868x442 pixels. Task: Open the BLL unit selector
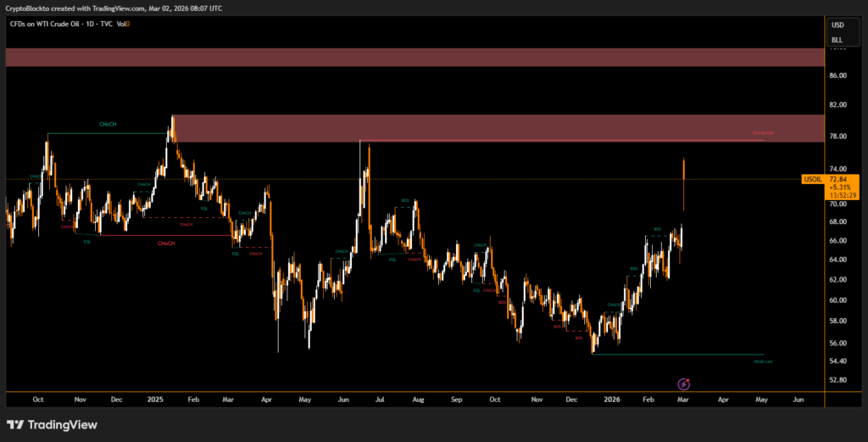pyautogui.click(x=837, y=39)
